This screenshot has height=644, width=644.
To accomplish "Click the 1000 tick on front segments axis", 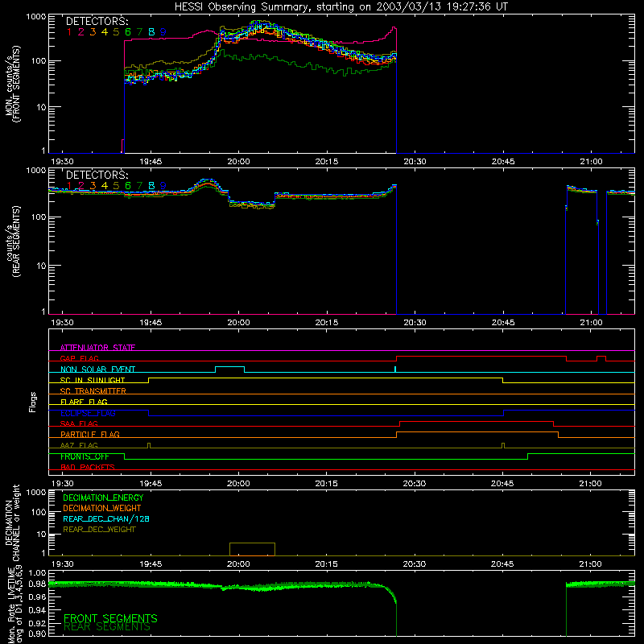I will pos(35,17).
